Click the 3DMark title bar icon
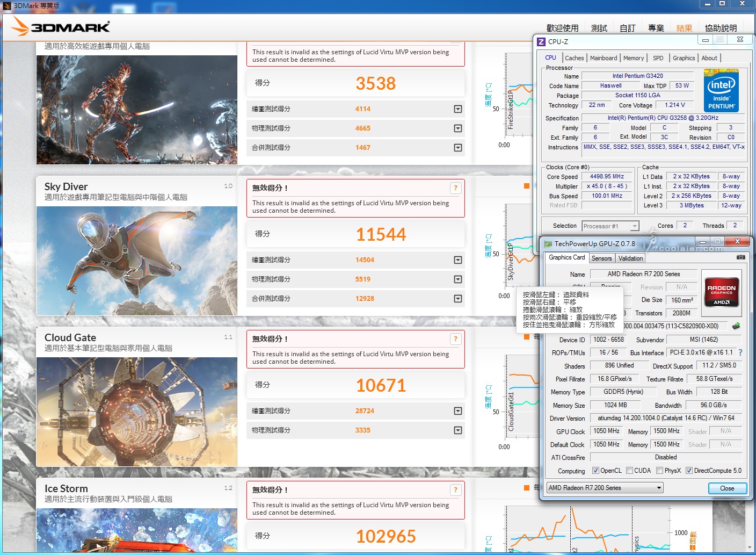Viewport: 756px width, 555px height. coord(7,5)
